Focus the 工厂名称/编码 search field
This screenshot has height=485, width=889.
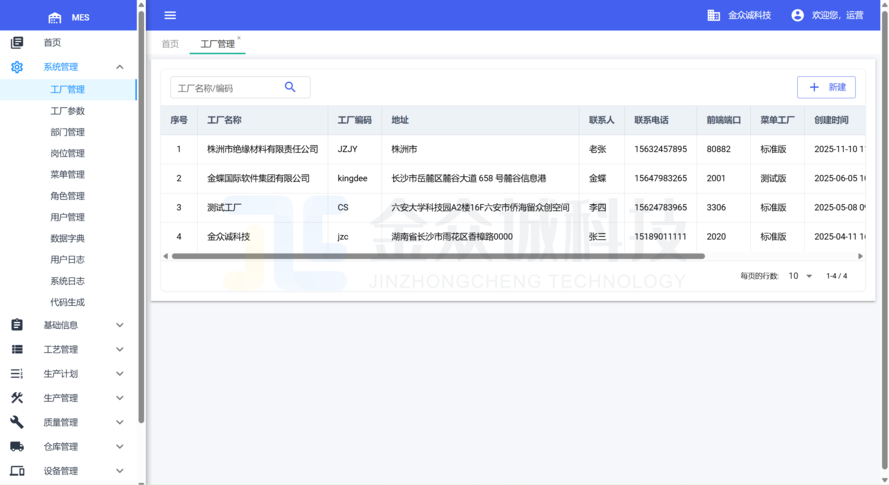(x=226, y=88)
